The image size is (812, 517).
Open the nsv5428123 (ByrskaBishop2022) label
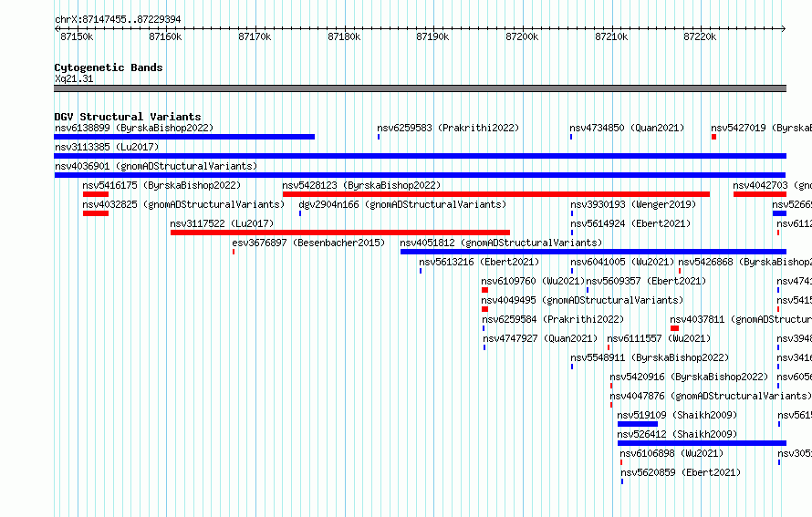point(361,185)
